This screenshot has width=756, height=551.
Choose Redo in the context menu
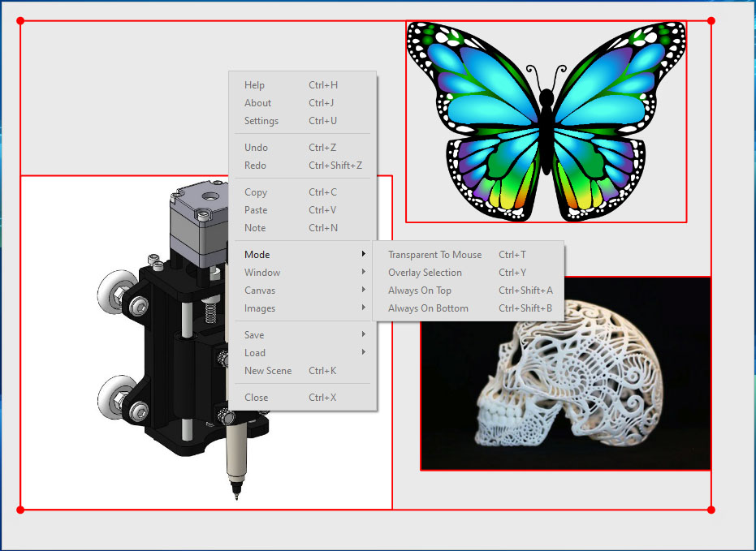click(302, 166)
